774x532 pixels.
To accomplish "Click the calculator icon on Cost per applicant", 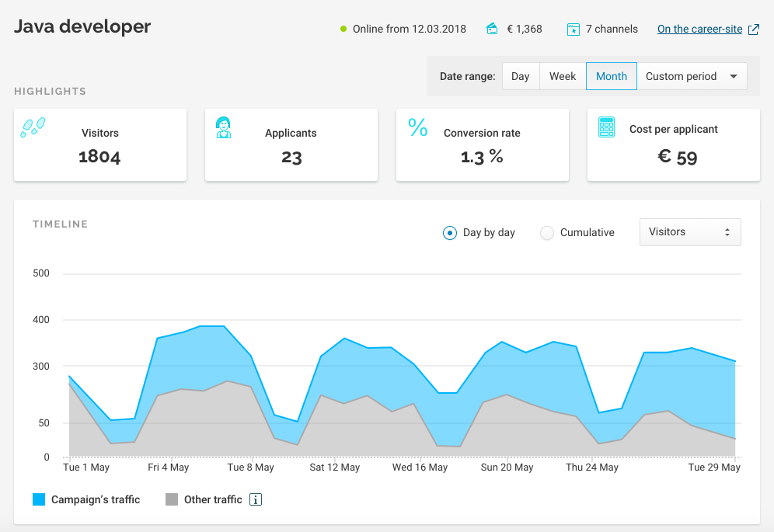I will pyautogui.click(x=607, y=127).
